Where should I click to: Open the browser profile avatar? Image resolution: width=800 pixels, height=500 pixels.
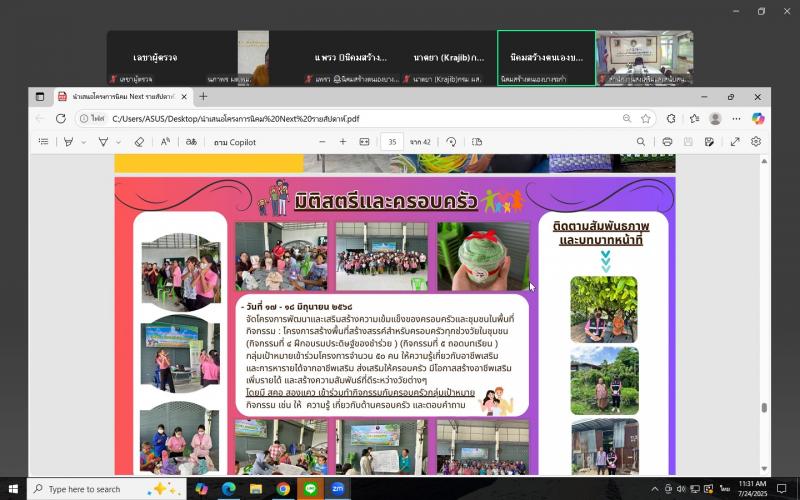715,118
